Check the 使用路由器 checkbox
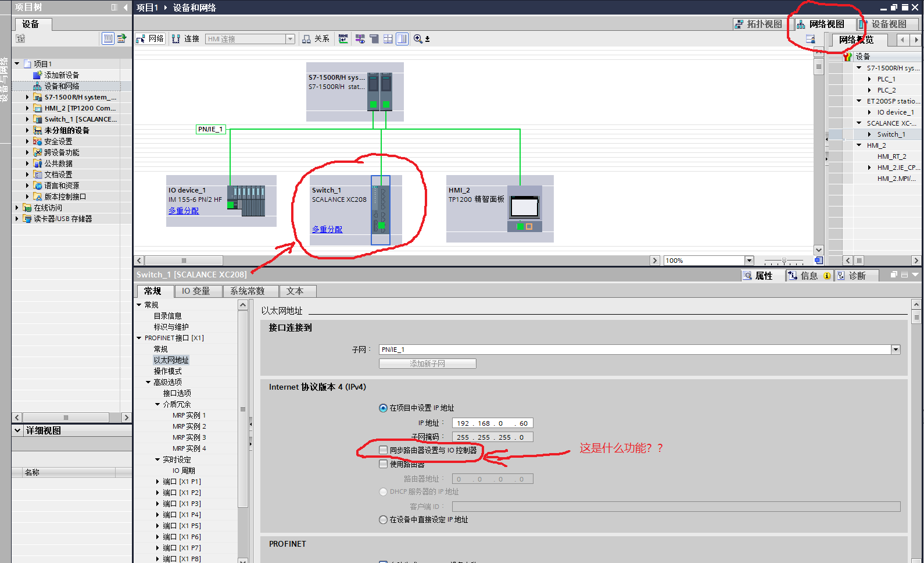 click(x=384, y=464)
